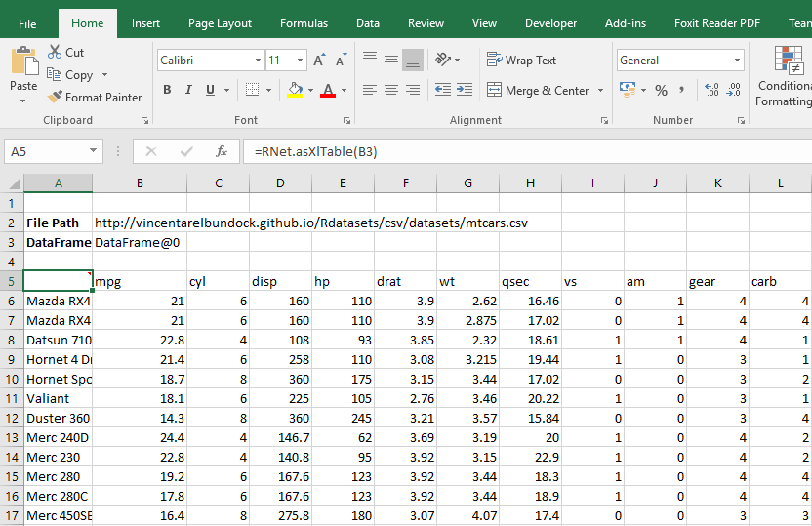The image size is (812, 526).
Task: Open the Page Layout tab
Action: click(220, 23)
